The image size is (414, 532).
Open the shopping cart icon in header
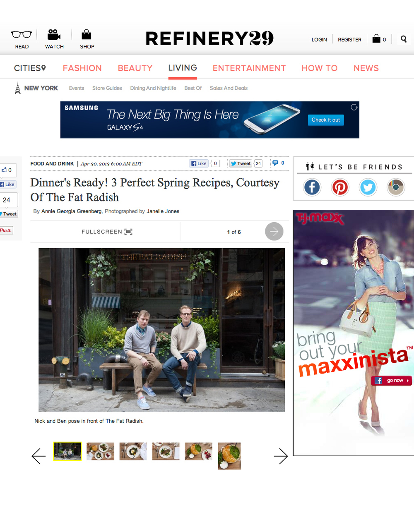pos(376,39)
